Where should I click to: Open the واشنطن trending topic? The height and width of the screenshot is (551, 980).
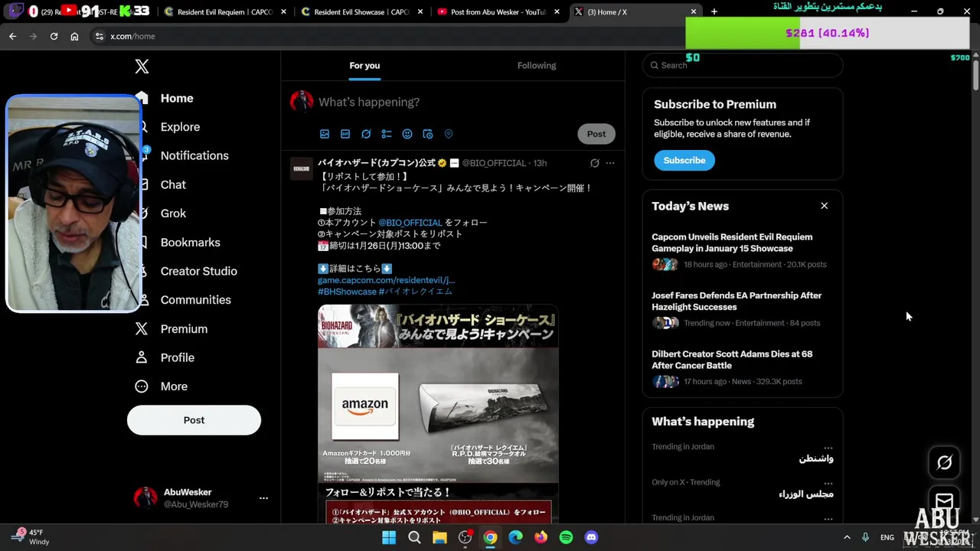click(x=816, y=458)
